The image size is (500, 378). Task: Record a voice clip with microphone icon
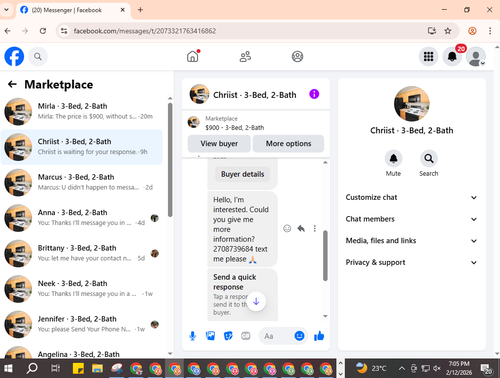(x=192, y=336)
